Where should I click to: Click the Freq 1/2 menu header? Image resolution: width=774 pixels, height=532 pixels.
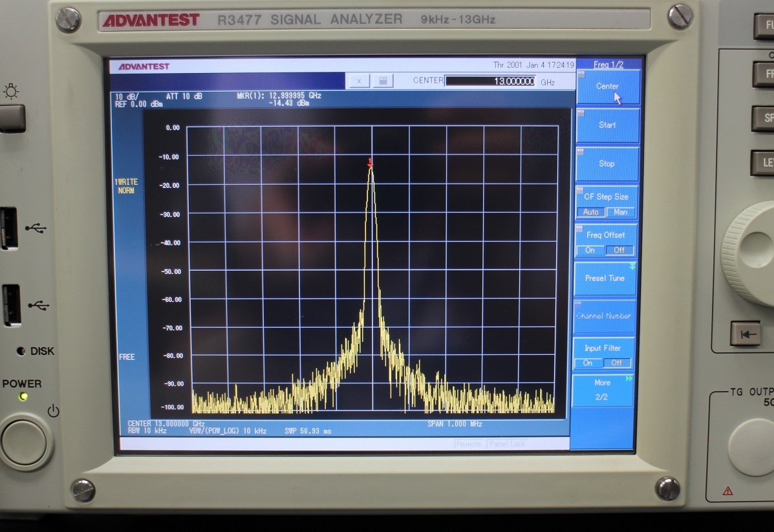pyautogui.click(x=608, y=64)
